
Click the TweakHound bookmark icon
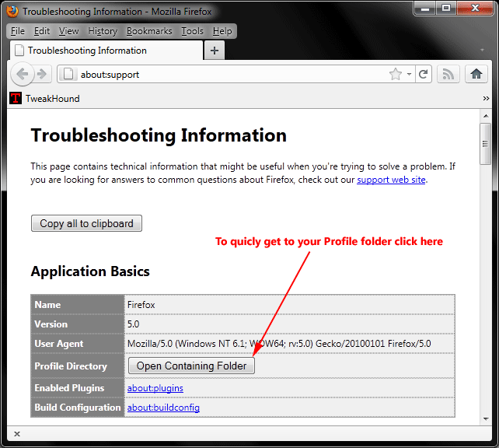tap(16, 98)
